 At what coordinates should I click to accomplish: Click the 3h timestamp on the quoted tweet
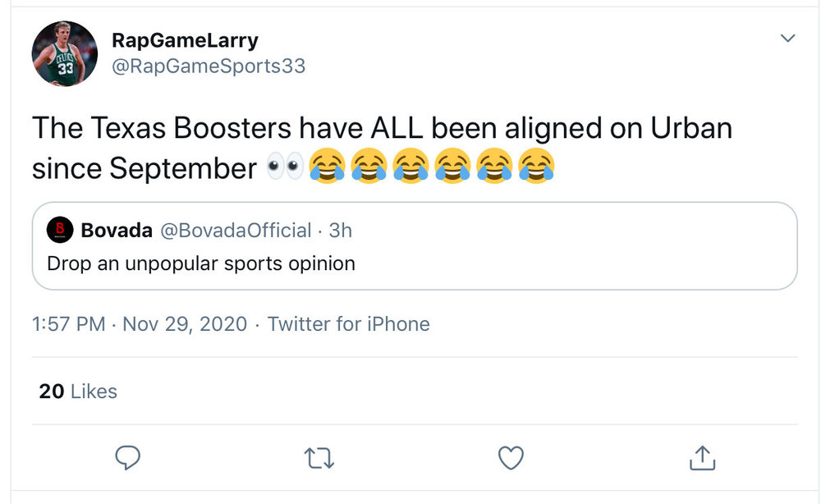340,231
